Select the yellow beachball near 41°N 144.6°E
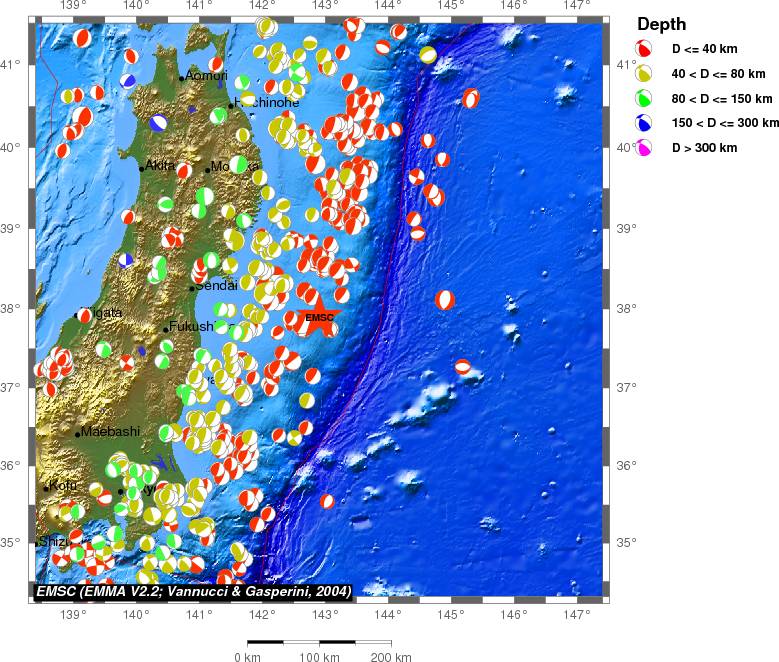This screenshot has height=662, width=779. pos(428,55)
